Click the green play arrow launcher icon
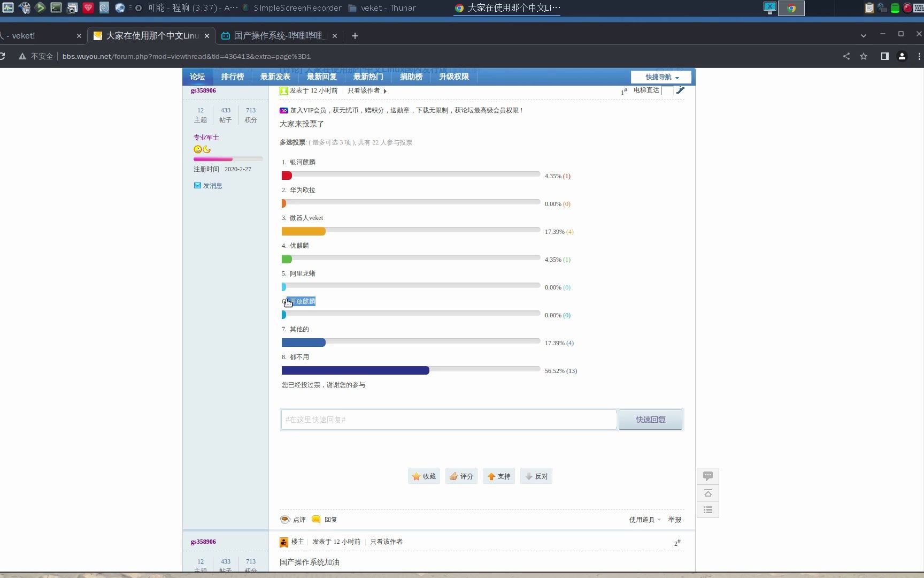Image resolution: width=924 pixels, height=578 pixels. point(40,7)
